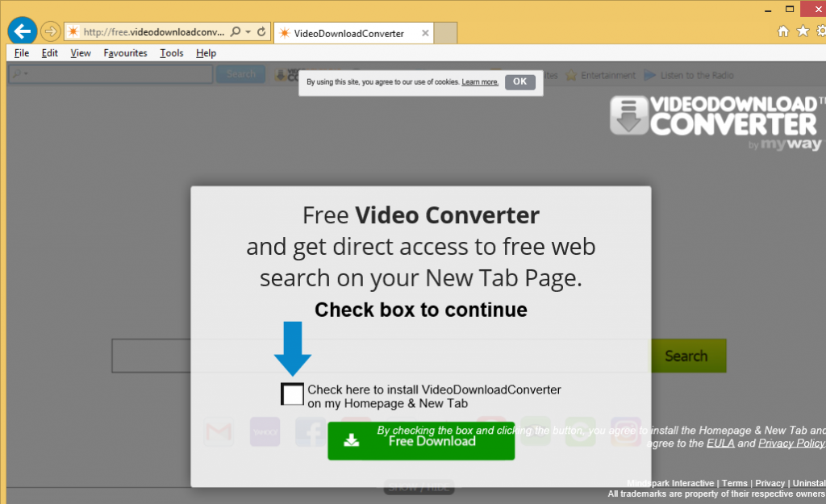
Task: Click the Instagram shortcut icon
Action: (625, 432)
